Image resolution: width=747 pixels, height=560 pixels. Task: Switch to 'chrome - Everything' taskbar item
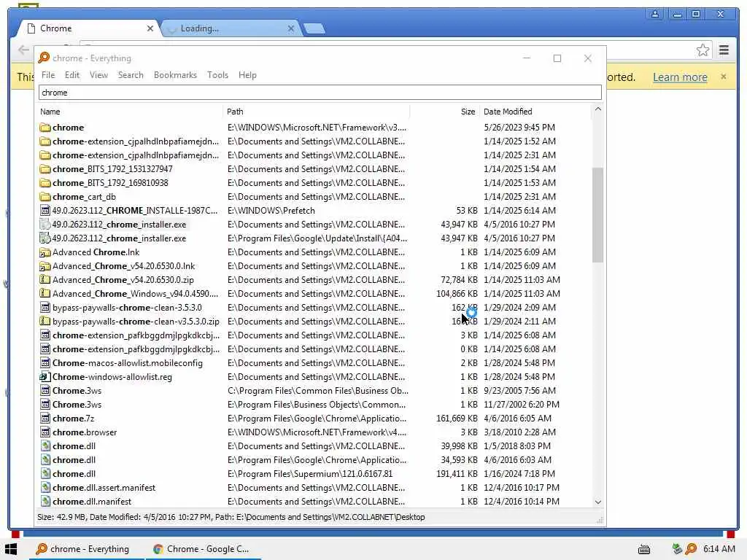pyautogui.click(x=85, y=549)
